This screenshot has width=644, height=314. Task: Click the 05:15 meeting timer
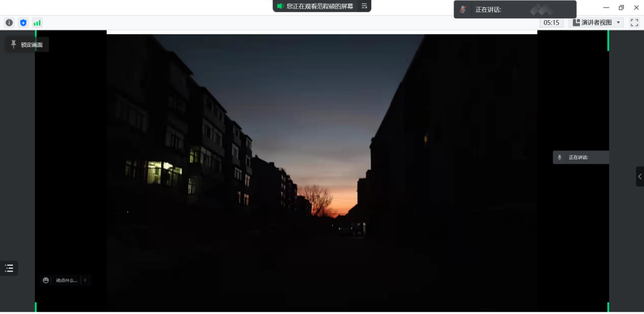click(551, 23)
